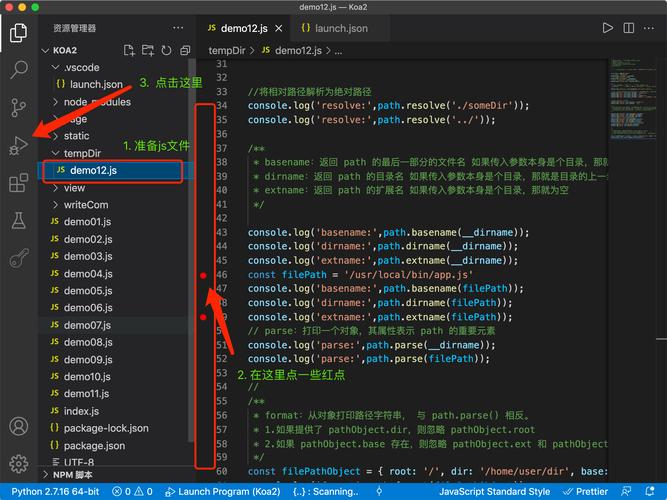Open the Run and Debug view
This screenshot has width=667, height=500.
[19, 146]
